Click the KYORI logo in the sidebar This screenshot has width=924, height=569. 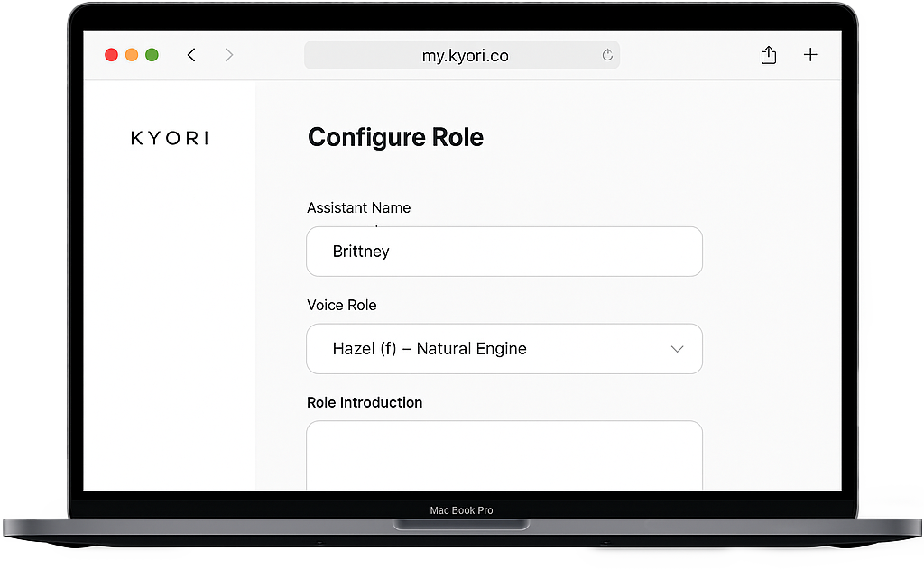[170, 138]
